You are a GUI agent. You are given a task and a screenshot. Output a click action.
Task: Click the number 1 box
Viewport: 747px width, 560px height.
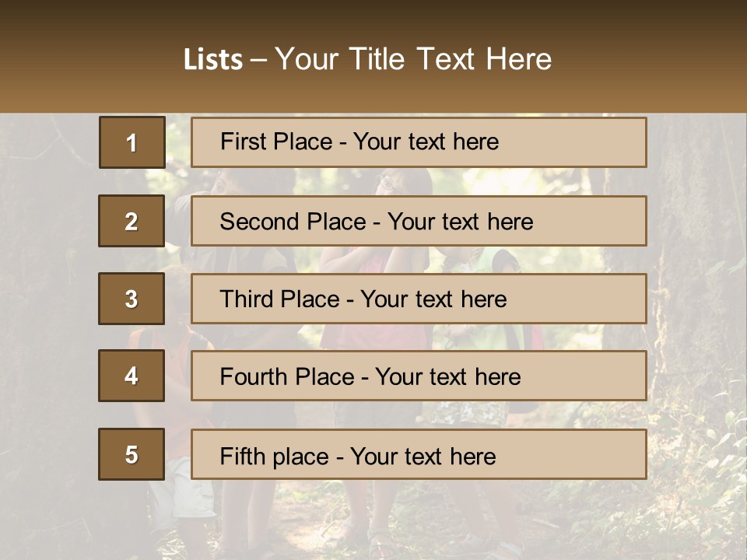click(x=132, y=142)
